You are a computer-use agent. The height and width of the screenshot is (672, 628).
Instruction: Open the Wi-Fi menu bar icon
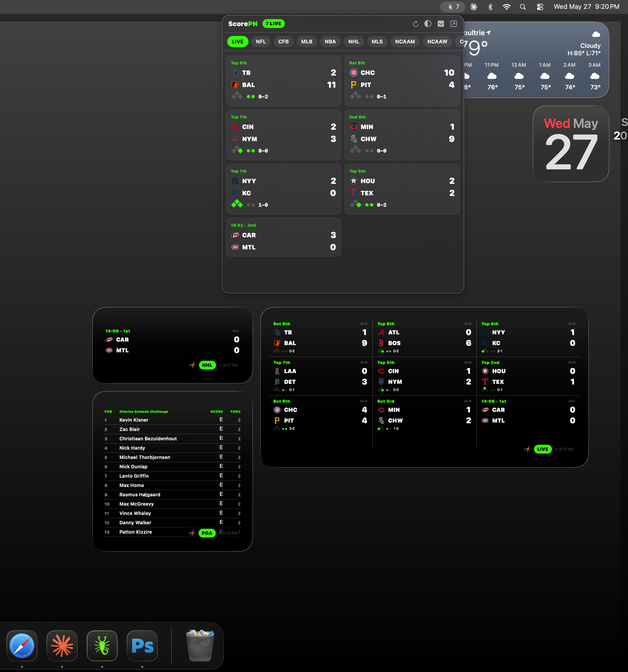[506, 7]
